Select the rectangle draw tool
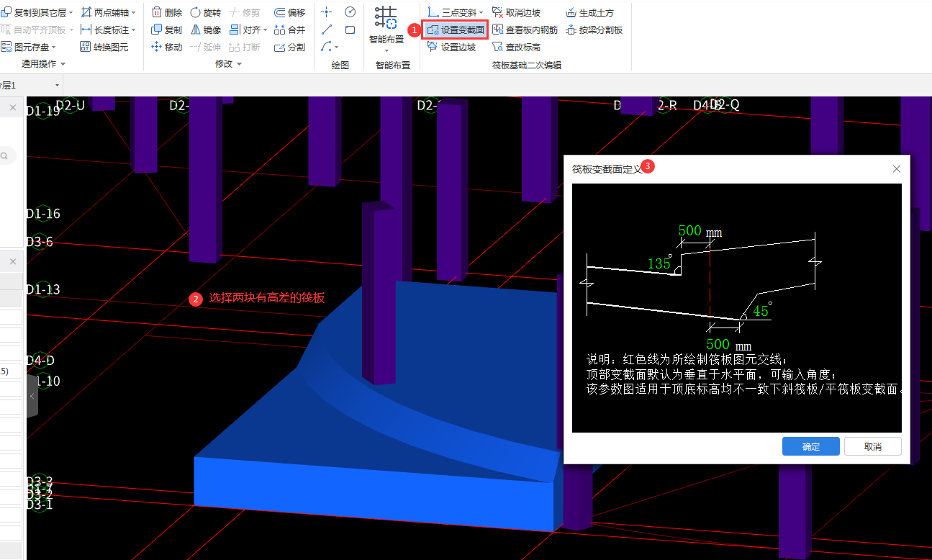The height and width of the screenshot is (560, 932). click(350, 30)
